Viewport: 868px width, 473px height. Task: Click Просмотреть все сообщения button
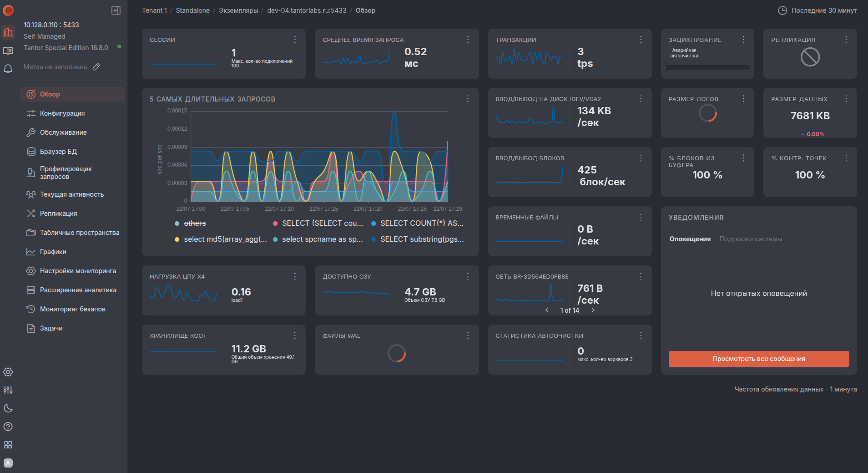click(759, 359)
